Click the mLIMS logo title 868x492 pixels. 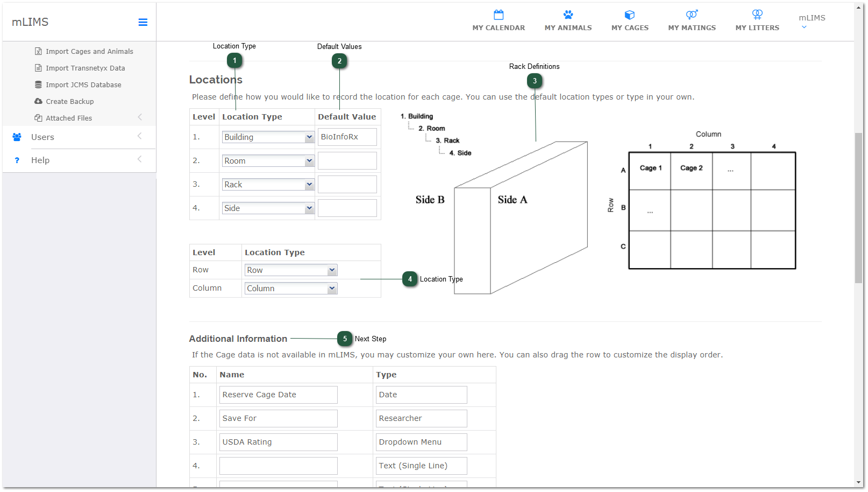coord(30,22)
